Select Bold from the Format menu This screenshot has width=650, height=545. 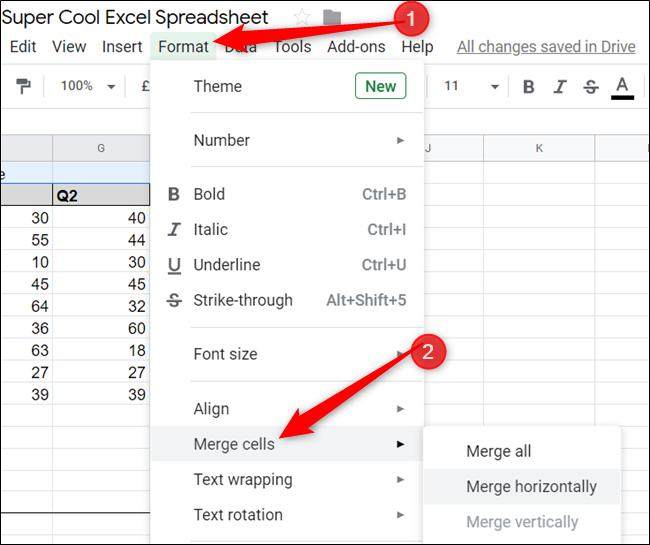point(287,194)
